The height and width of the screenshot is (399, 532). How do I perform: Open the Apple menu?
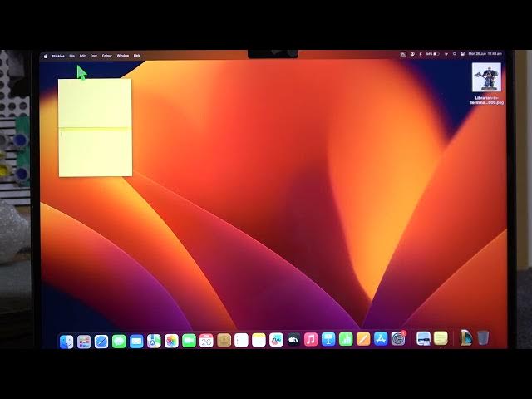point(46,56)
